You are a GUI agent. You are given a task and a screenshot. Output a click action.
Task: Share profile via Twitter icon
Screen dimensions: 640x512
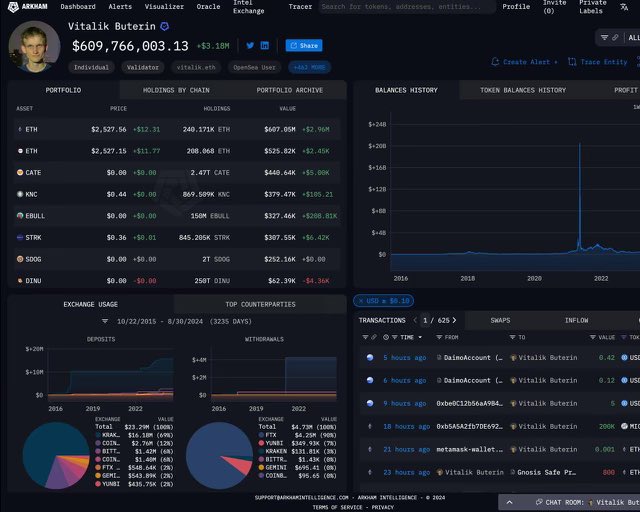250,45
